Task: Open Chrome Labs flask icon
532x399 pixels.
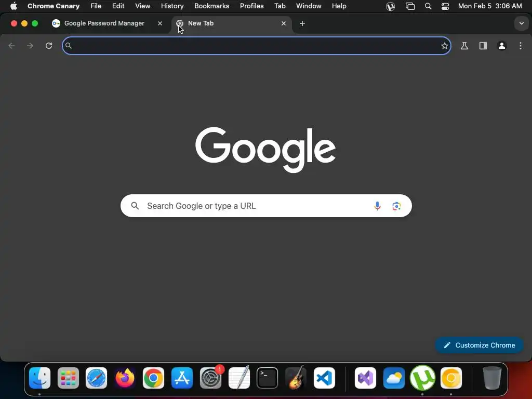Action: pos(464,46)
